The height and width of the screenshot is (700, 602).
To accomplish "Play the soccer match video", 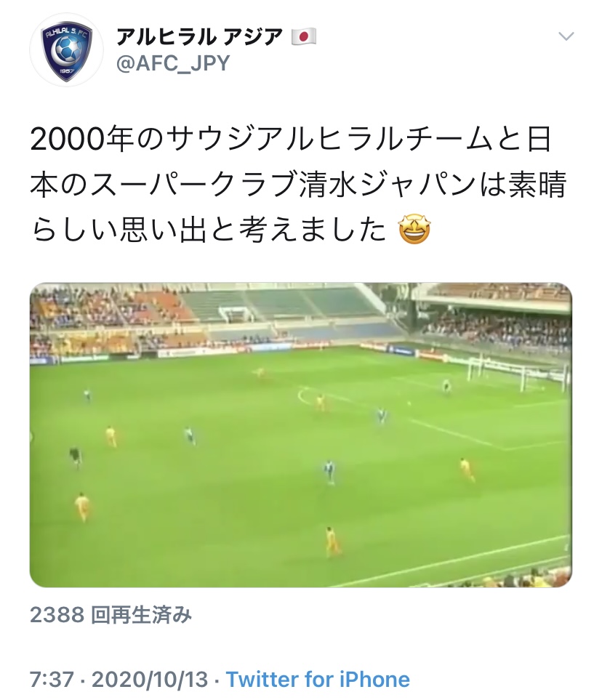I will (300, 435).
